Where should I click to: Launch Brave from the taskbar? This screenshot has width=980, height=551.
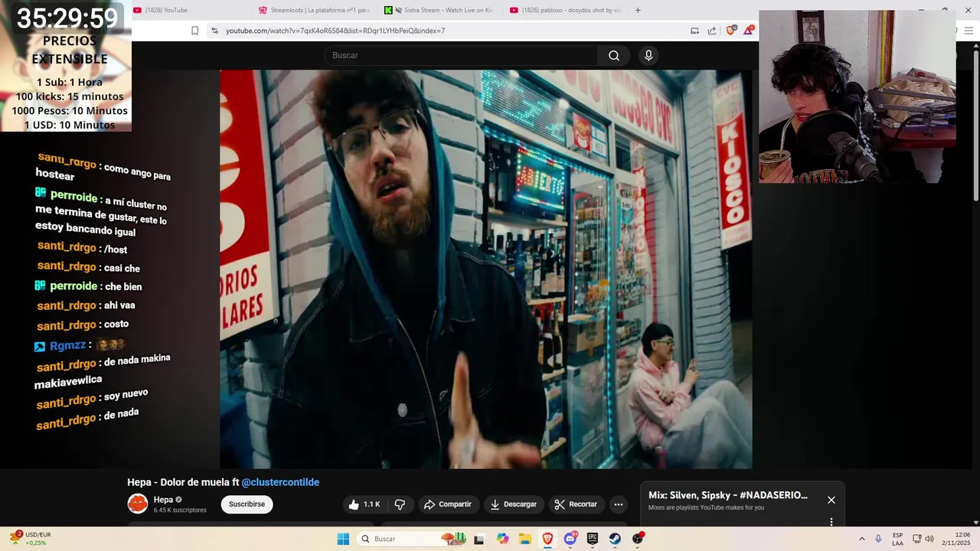[547, 539]
